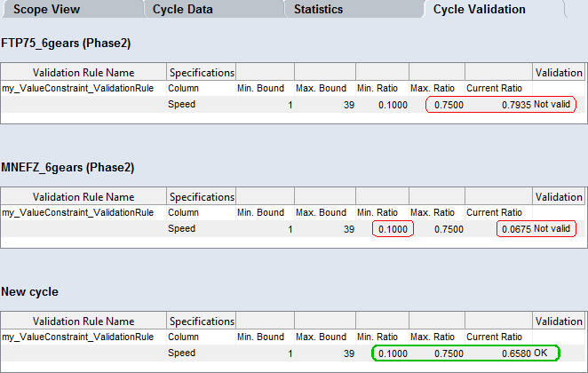Select Validation Rule Name header in FTP75 table
Viewport: 588px width, 373px height.
[83, 72]
